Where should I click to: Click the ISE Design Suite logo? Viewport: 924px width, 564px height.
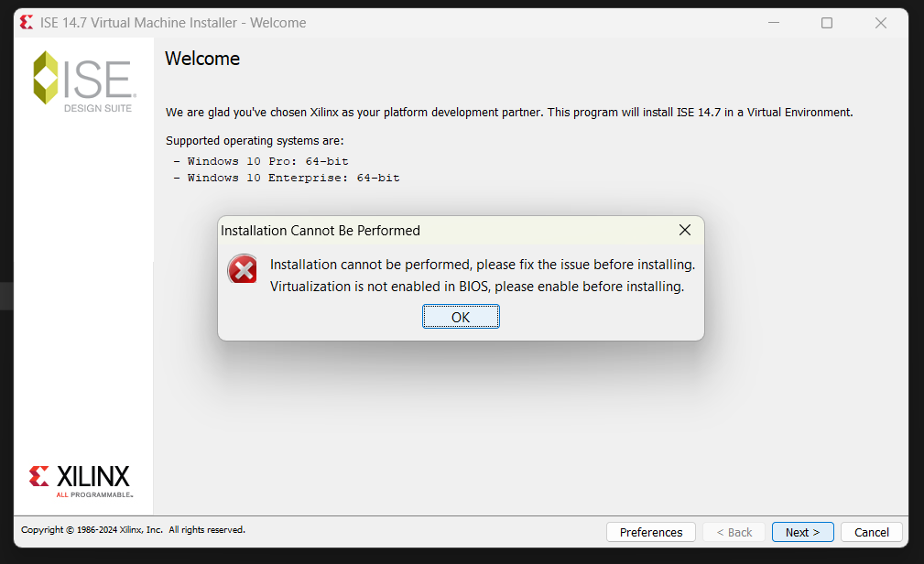tap(85, 81)
